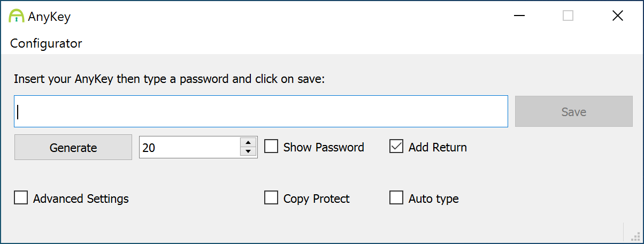Viewport: 644px width, 244px height.
Task: Uncheck the Add Return checkbox
Action: tap(396, 147)
